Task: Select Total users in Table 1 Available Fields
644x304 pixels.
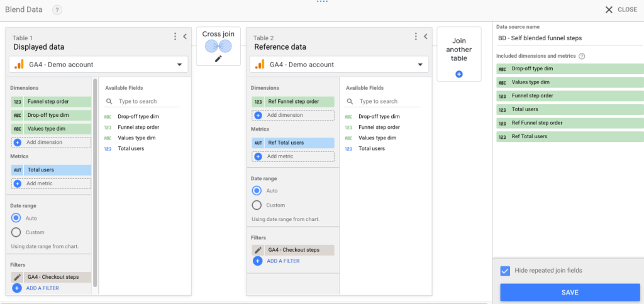Action: pos(131,148)
